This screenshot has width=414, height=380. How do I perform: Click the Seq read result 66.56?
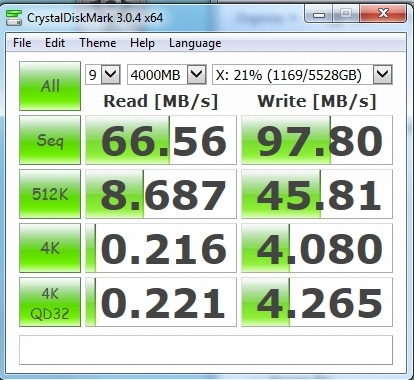161,140
